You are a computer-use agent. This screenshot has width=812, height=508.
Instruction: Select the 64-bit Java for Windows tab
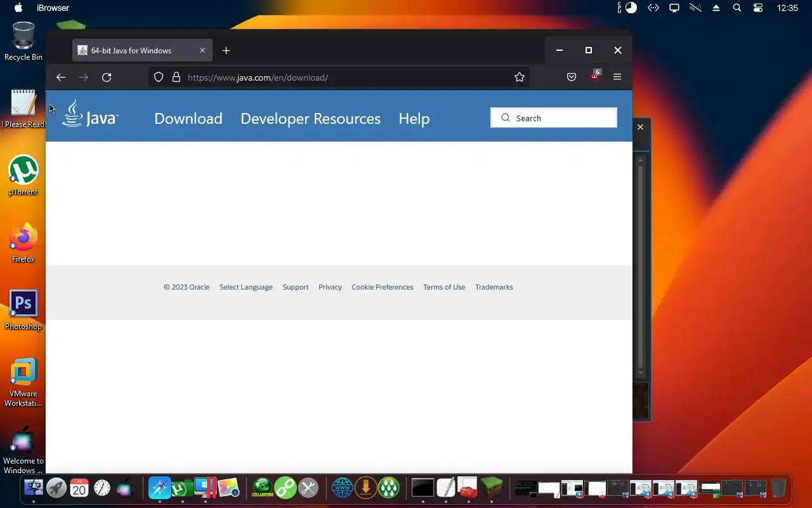(x=141, y=51)
